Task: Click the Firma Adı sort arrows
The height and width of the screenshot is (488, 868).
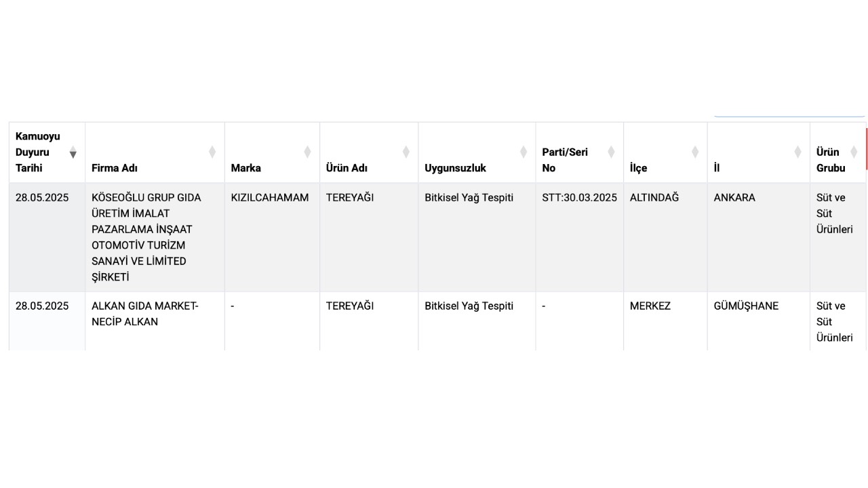Action: [212, 152]
